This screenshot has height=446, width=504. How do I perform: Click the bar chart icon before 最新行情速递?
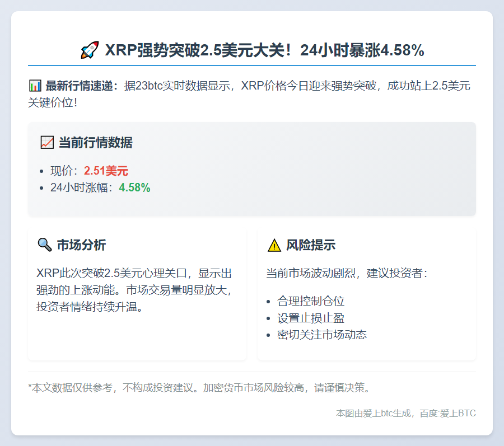tap(35, 85)
